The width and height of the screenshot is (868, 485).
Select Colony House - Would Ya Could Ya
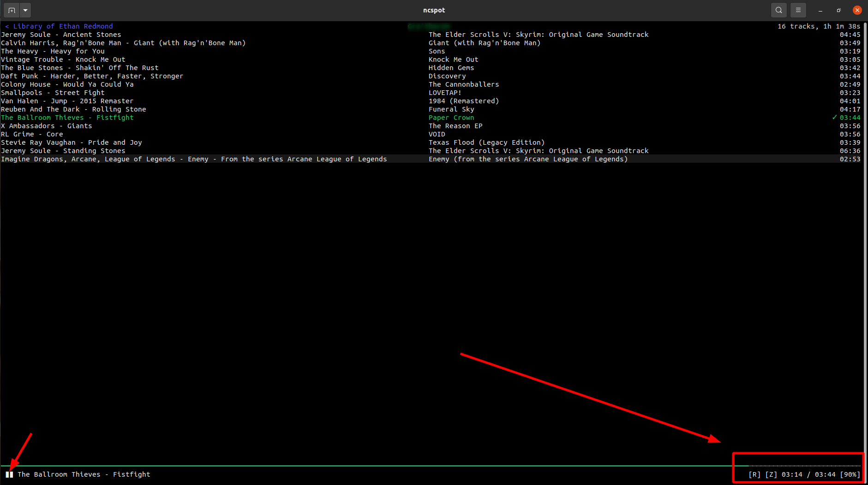(x=431, y=84)
